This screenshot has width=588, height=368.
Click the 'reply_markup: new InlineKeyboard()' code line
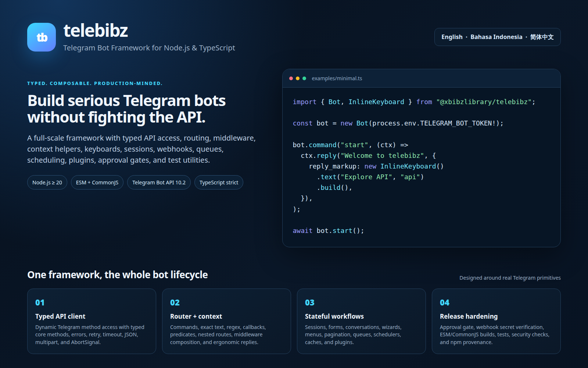[376, 166]
